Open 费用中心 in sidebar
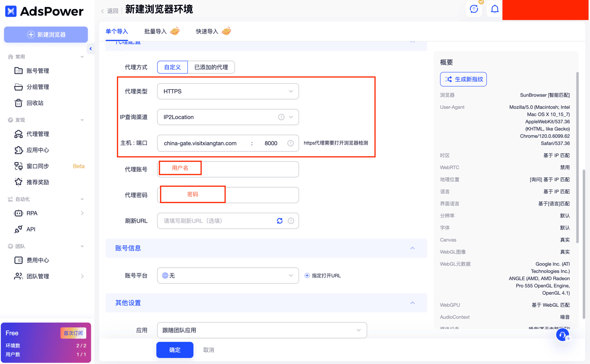Viewport: 590px width, 364px height. pos(37,260)
